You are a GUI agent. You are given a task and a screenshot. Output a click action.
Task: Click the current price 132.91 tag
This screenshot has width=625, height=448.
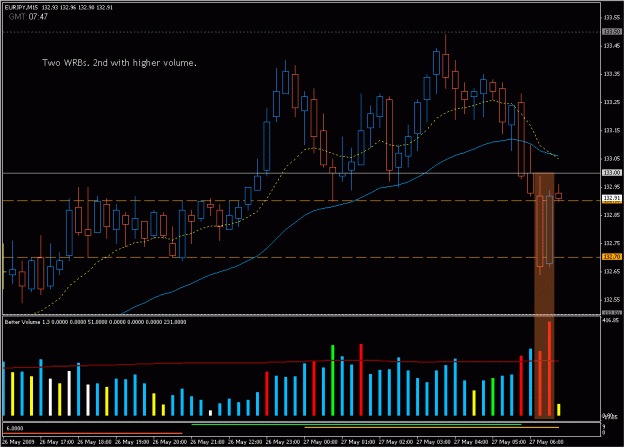coord(611,198)
